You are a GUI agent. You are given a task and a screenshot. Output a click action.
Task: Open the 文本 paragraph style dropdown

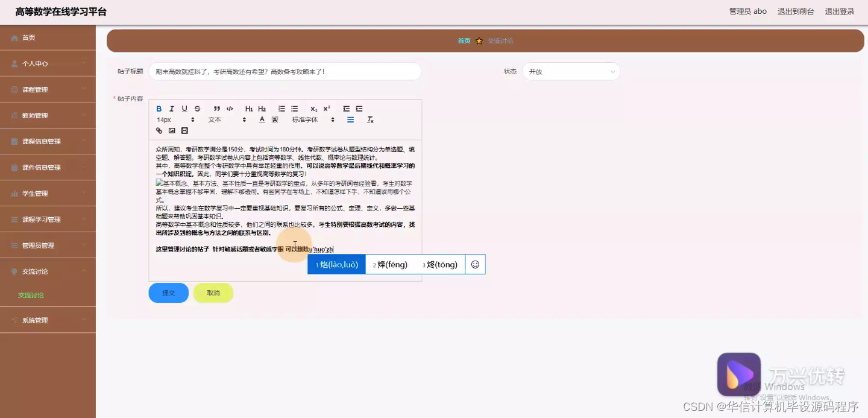point(227,119)
